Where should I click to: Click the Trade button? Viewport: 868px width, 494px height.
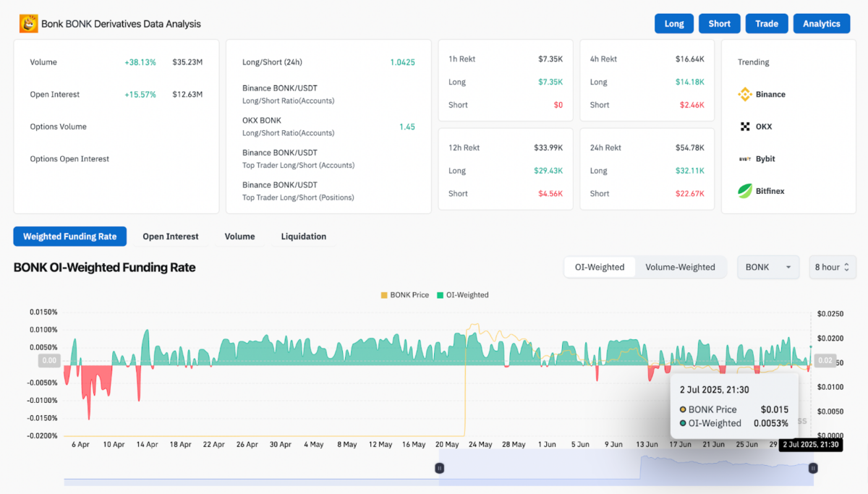point(766,24)
